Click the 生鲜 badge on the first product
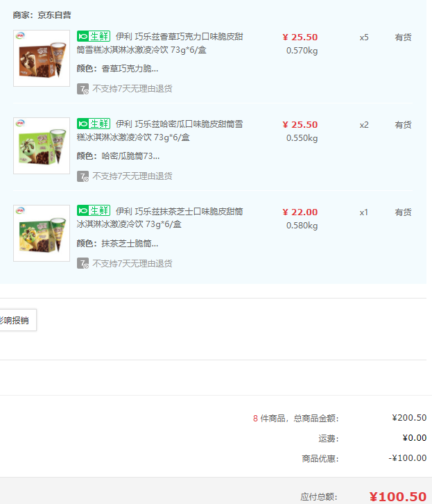Screen dimensions: 432x504 point(94,37)
